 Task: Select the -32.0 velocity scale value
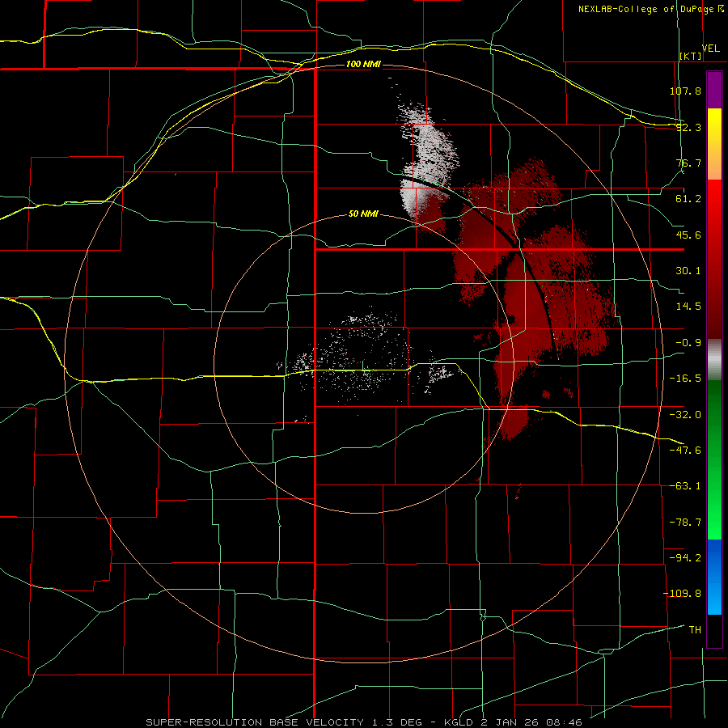pyautogui.click(x=685, y=415)
